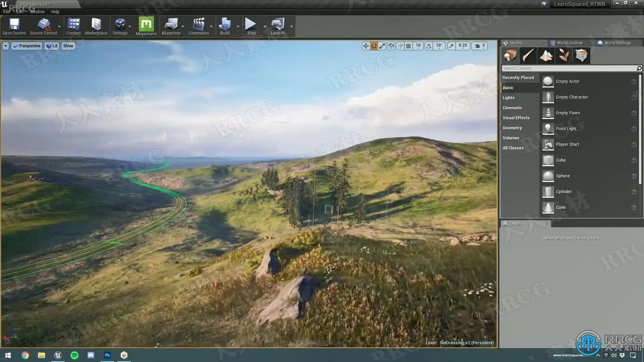Select the scale gizmo tool
Image resolution: width=644 pixels, height=362 pixels.
pyautogui.click(x=382, y=46)
